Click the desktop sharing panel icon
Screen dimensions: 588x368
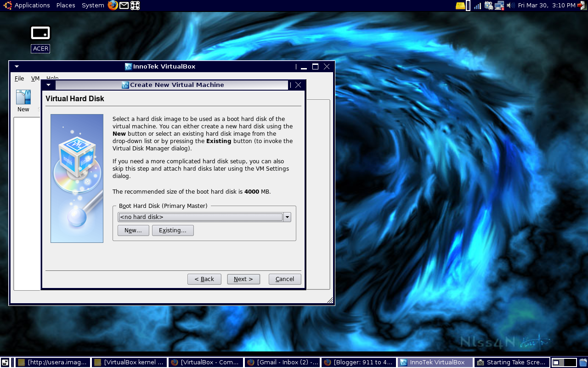pyautogui.click(x=135, y=6)
